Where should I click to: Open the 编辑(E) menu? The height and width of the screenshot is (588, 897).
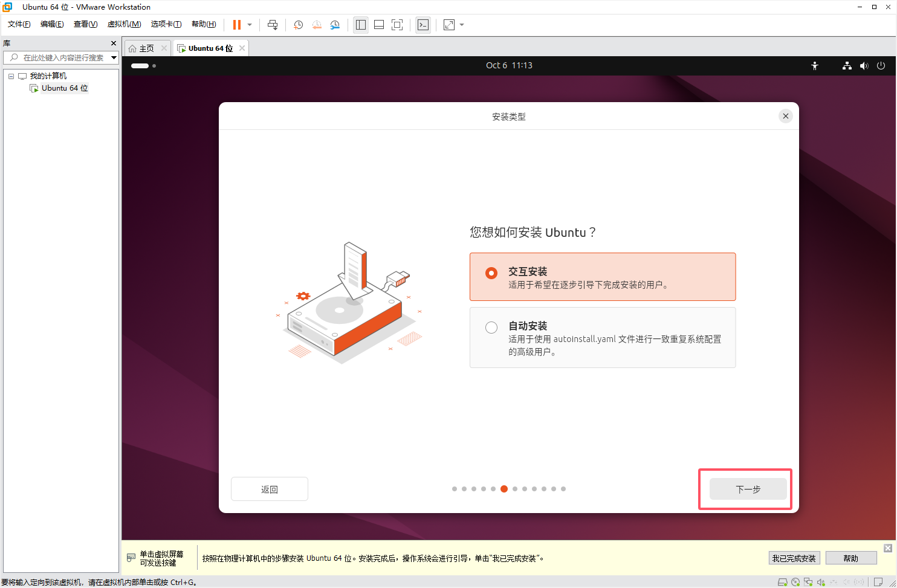click(52, 24)
